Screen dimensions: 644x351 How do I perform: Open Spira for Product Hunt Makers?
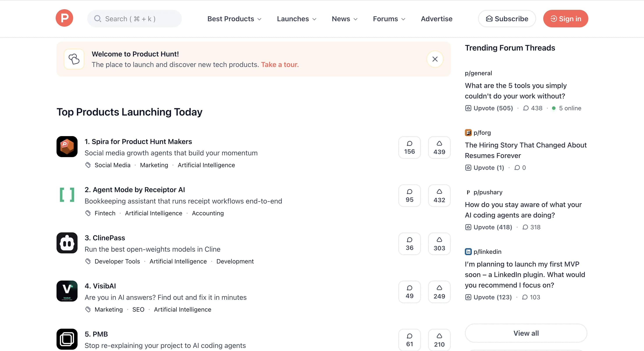138,141
